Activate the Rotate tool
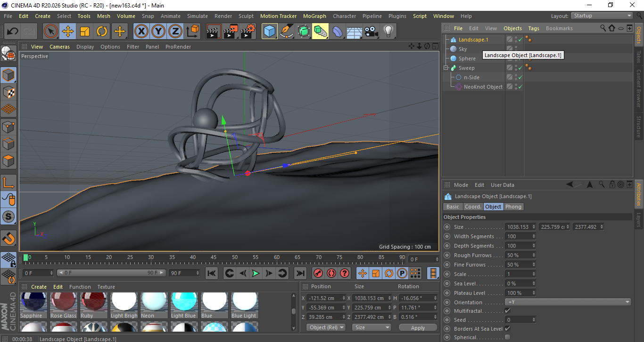Screen dimensions: 644x342 (x=102, y=32)
